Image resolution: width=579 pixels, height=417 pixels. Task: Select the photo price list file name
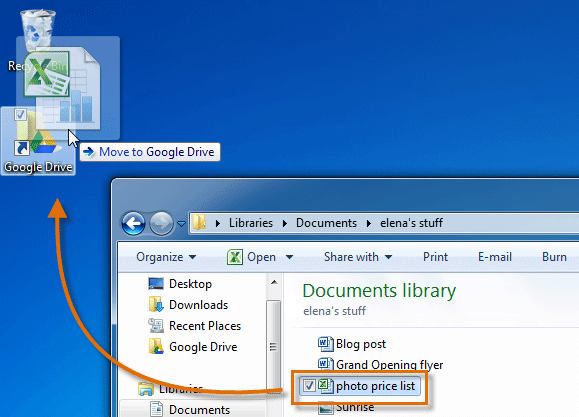[x=376, y=386]
